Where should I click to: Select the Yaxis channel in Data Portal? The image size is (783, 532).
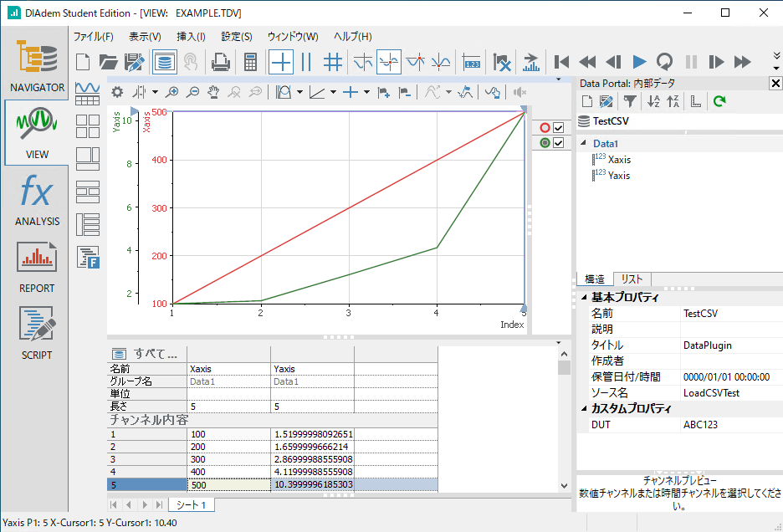click(x=619, y=176)
